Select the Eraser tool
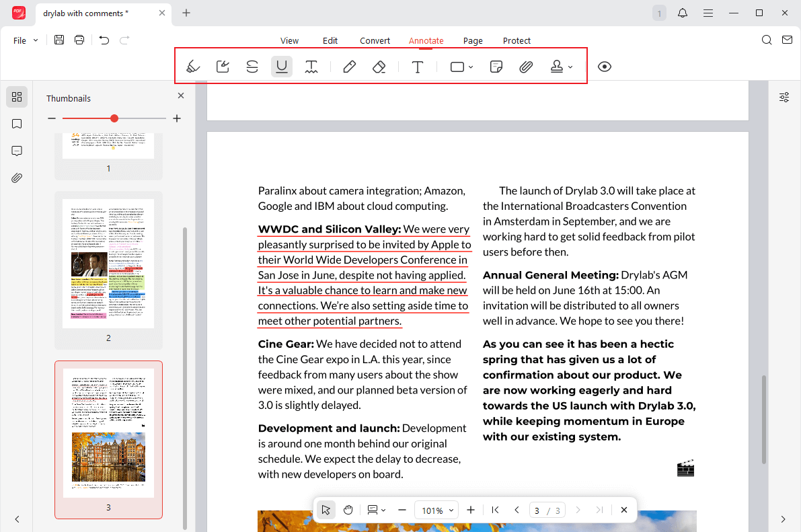 click(x=379, y=66)
